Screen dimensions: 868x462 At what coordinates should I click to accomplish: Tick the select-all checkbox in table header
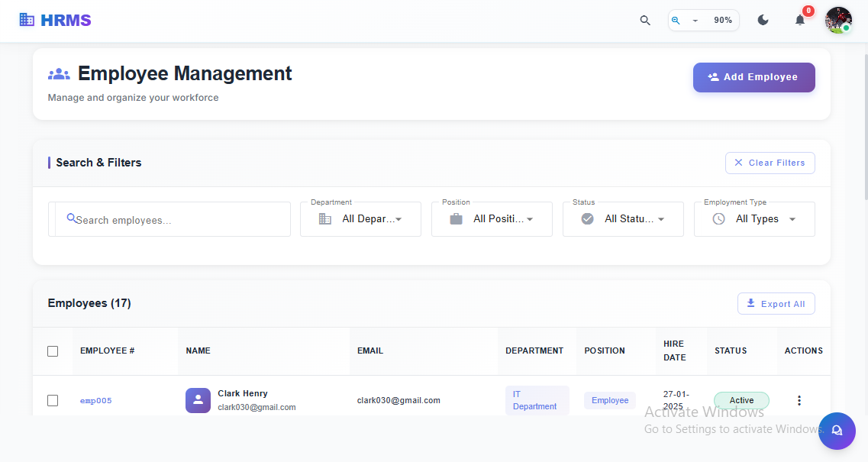[53, 351]
